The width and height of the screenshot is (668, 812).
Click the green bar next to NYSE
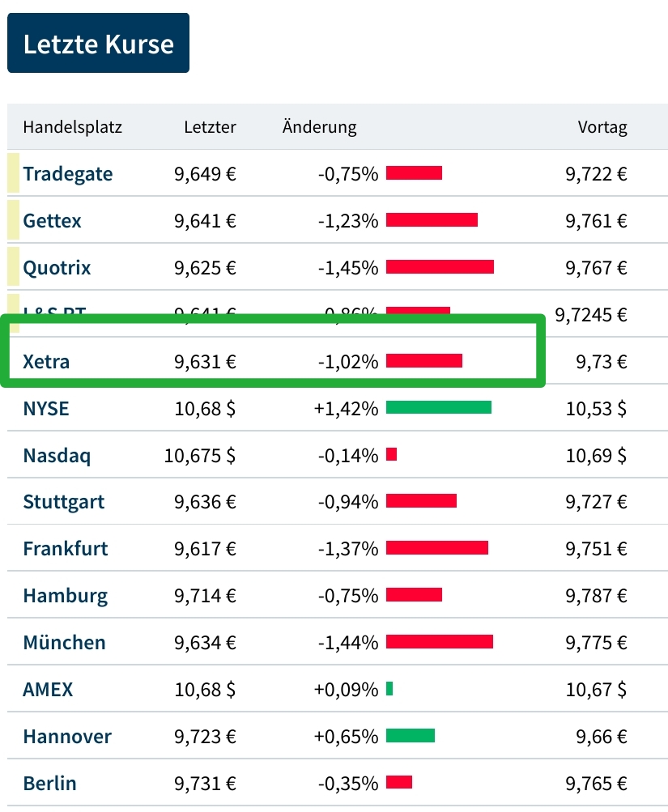click(x=439, y=408)
